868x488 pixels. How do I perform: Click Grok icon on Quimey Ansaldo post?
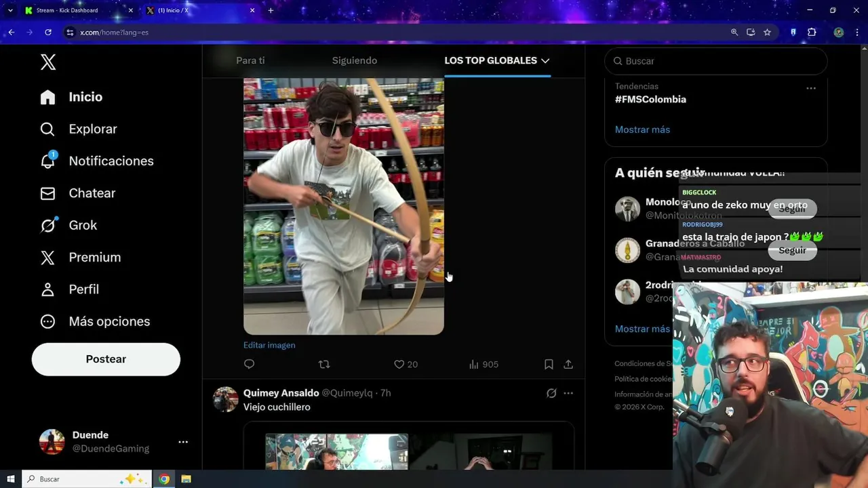tap(551, 393)
